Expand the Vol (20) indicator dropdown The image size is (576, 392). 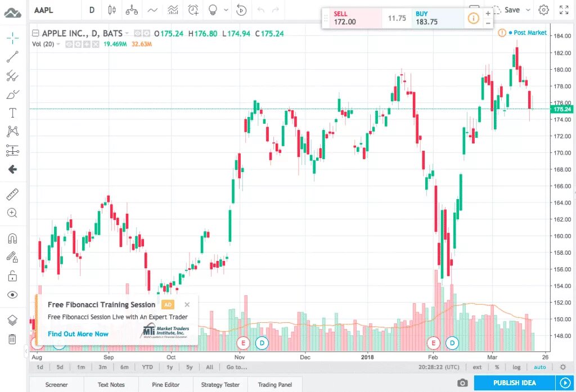58,44
